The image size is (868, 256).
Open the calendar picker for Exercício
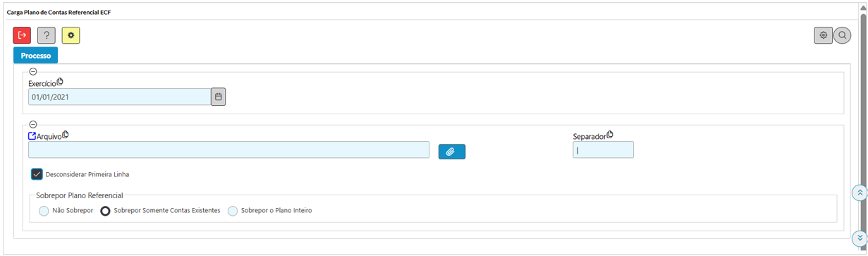click(x=219, y=97)
